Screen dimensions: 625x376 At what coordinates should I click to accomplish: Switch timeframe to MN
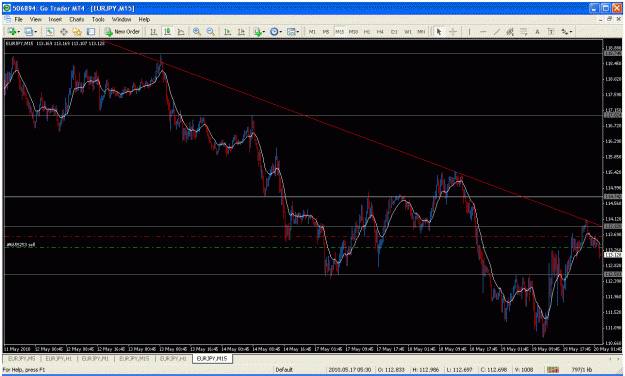[x=421, y=31]
